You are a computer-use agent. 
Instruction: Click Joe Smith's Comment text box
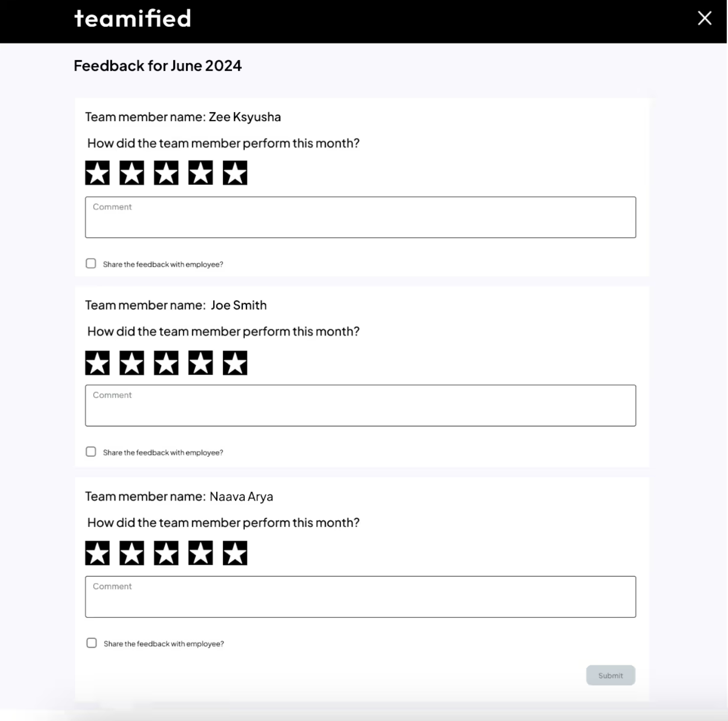360,405
